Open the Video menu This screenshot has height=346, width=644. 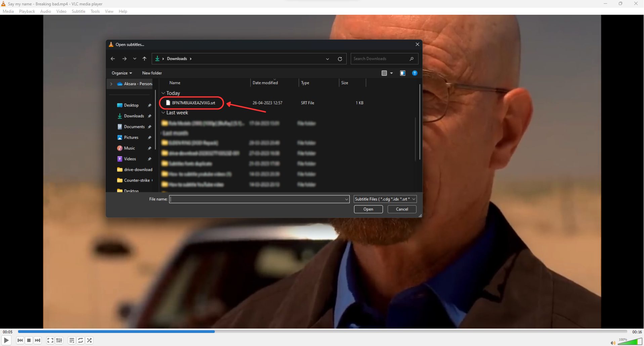coord(61,11)
